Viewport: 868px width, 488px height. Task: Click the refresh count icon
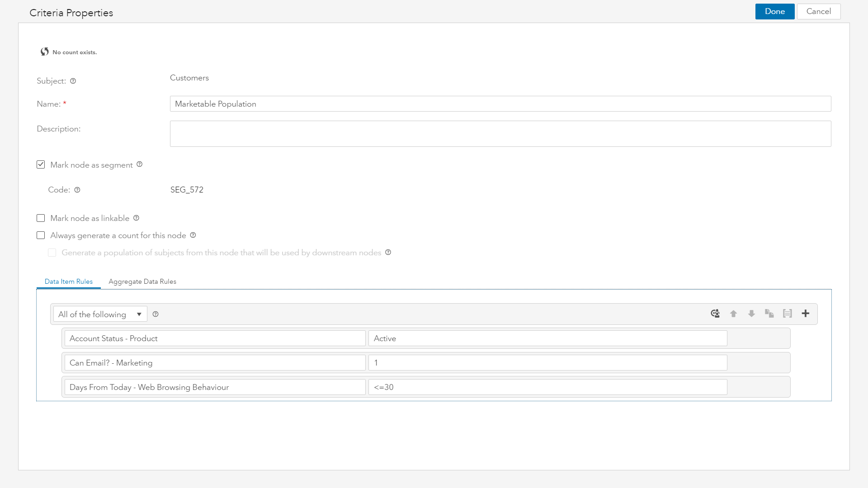tap(44, 52)
